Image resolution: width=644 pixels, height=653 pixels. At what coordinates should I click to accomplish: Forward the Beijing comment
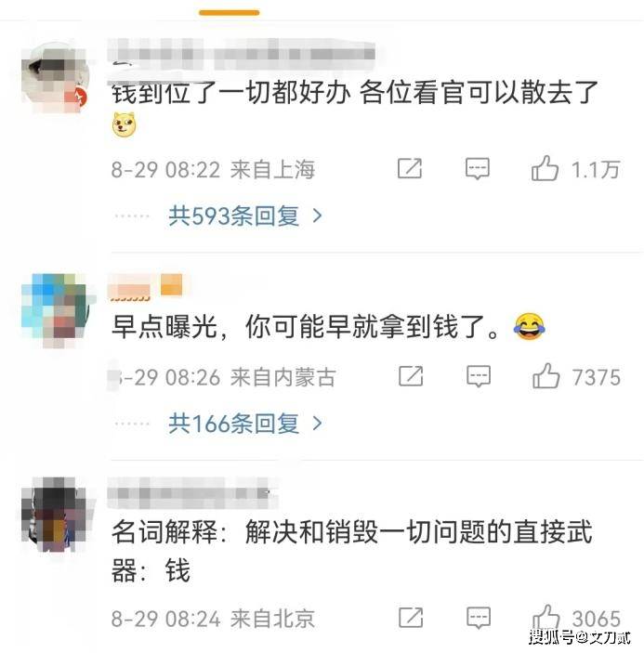pyautogui.click(x=411, y=618)
